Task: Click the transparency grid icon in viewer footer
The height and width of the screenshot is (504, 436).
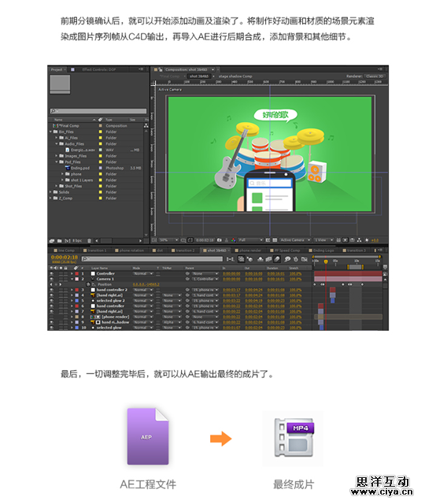Action: click(x=275, y=239)
